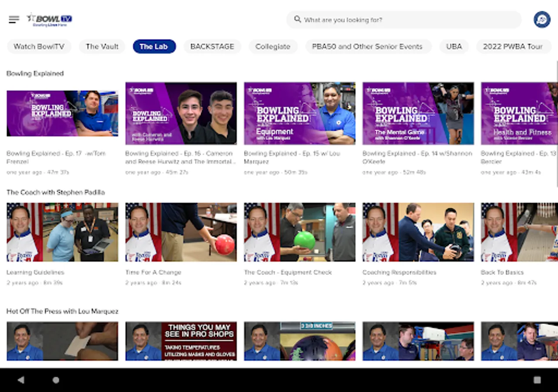This screenshot has height=392, width=558.
Task: Click 'one year ago - 50m 35s' text
Action: [x=276, y=172]
